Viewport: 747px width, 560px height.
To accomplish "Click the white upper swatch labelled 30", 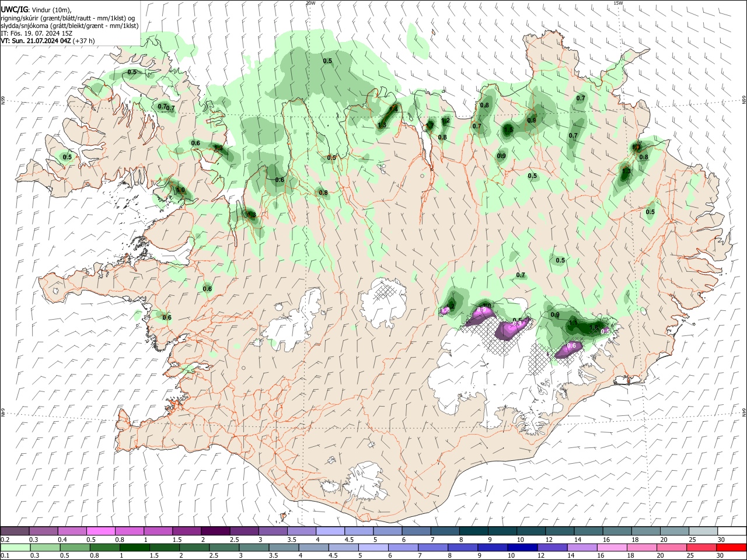I will click(x=732, y=531).
